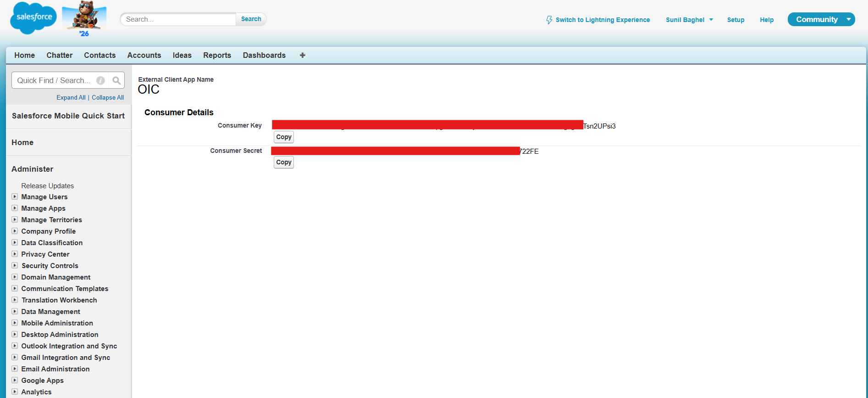Screen dimensions: 868x398
Task: Open the Reports tab
Action: tap(217, 55)
